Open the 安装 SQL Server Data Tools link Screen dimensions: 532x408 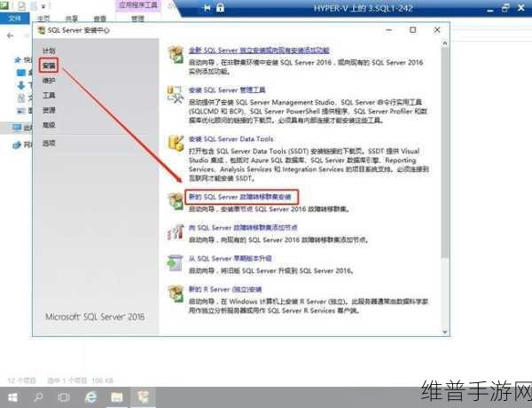point(231,139)
